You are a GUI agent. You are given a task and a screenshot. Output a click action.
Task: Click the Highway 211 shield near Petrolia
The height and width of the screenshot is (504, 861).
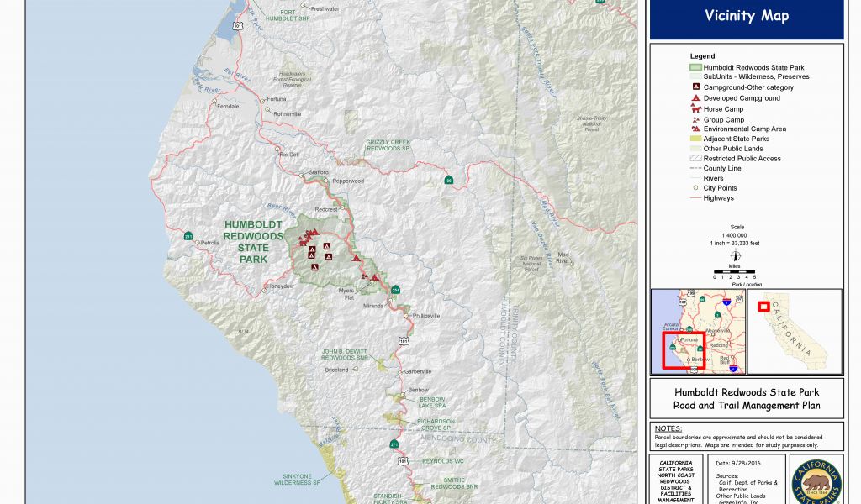click(x=188, y=236)
